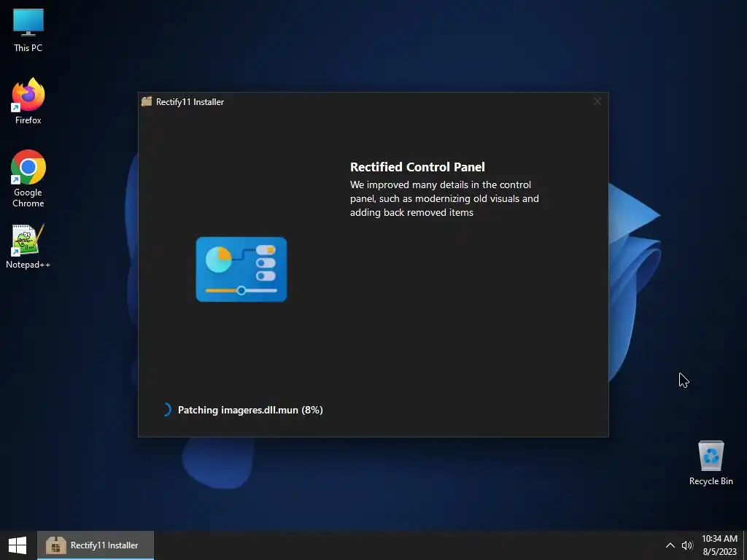Select the Google Chrome desktop shortcut
This screenshot has height=560, width=747.
[28, 179]
